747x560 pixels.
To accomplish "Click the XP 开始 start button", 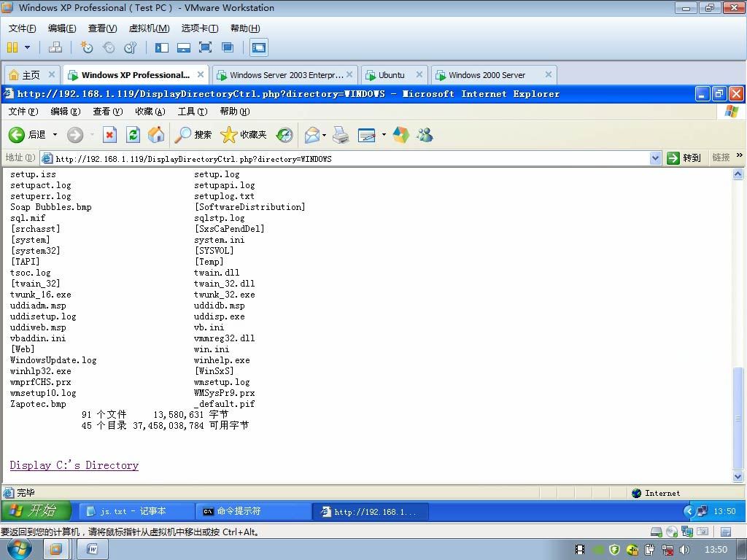I will [x=36, y=511].
